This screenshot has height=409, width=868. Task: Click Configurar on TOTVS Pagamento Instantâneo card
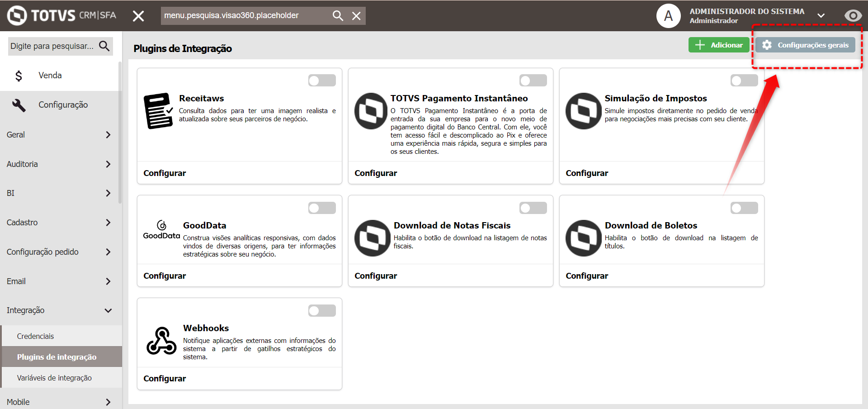(376, 173)
